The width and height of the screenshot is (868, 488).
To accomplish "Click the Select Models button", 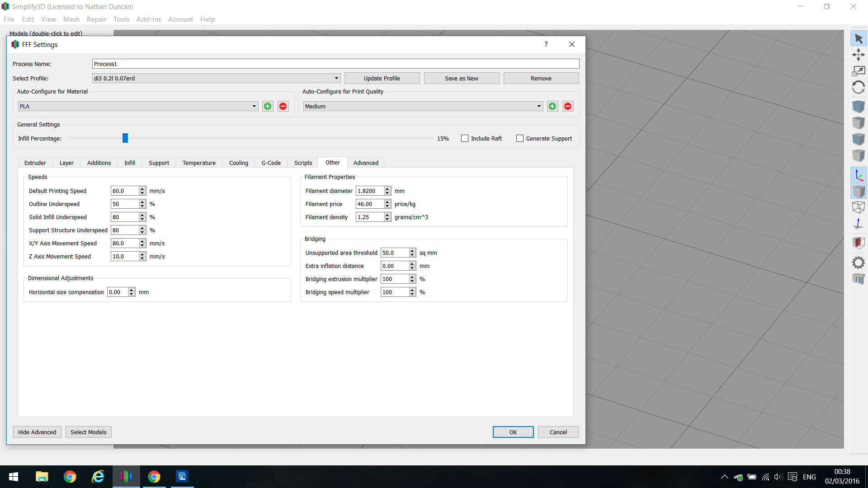I will point(89,432).
